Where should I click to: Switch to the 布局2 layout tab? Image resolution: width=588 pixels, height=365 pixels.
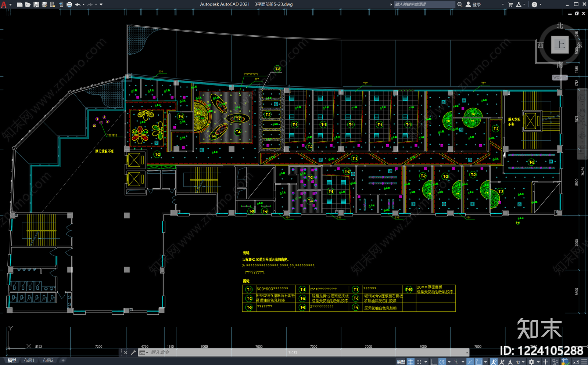(48, 360)
